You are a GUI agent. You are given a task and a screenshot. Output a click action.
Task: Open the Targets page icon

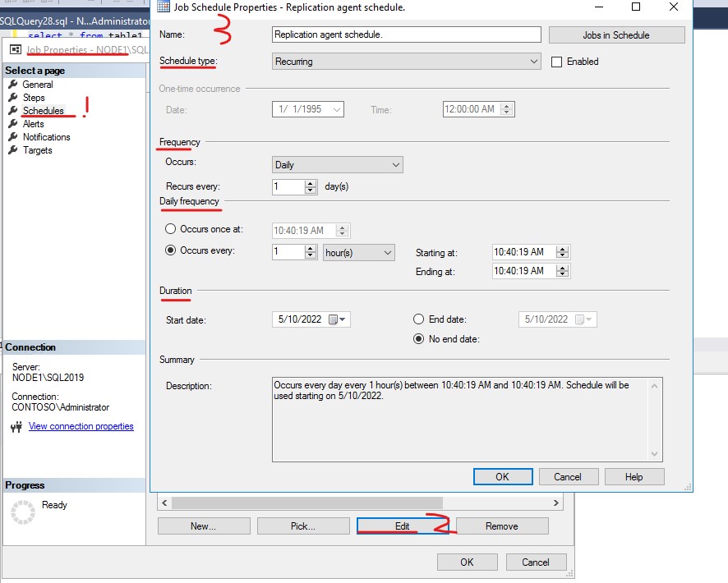(13, 149)
